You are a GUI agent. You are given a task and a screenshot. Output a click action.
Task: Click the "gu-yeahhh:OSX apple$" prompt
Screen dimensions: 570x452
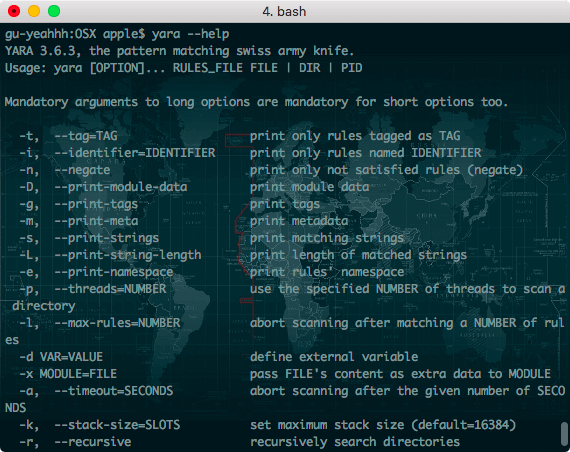click(x=75, y=34)
